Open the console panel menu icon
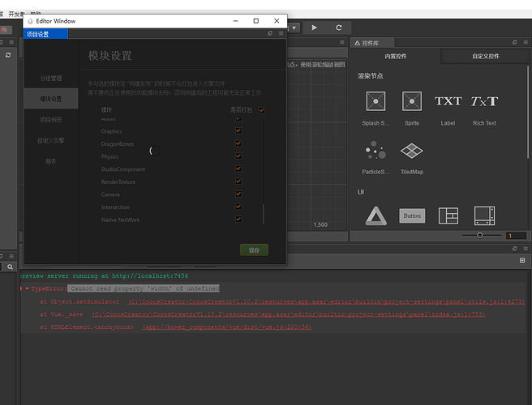The image size is (532, 405). click(x=526, y=249)
